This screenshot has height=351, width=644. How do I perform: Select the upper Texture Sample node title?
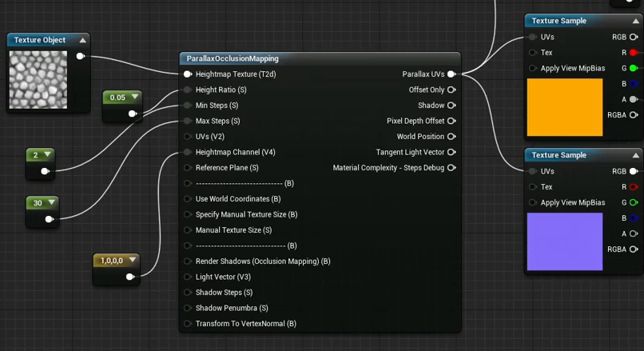(x=559, y=21)
